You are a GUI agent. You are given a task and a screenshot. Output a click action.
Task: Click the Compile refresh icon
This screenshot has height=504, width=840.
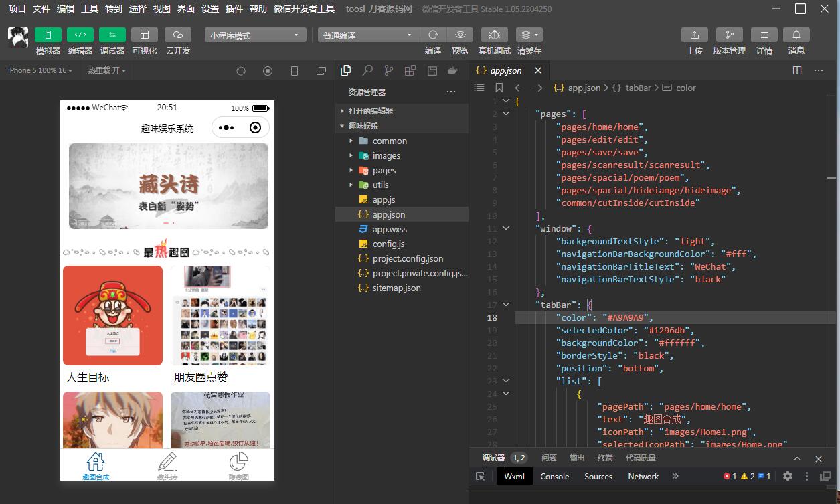click(433, 35)
